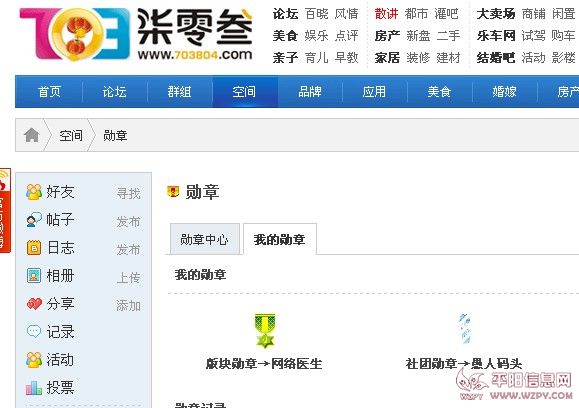The height and width of the screenshot is (408, 579).
Task: Click the 上传 link beside 相册
Action: pos(129,278)
